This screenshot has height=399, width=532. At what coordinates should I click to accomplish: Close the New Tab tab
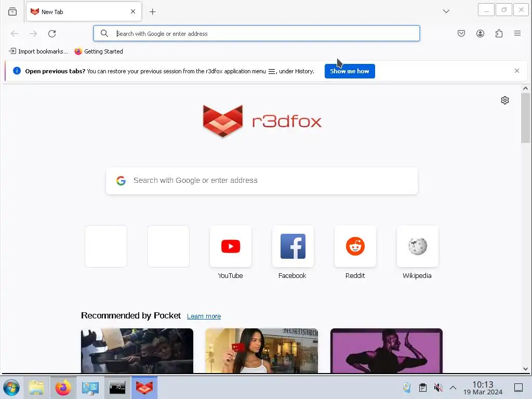[133, 11]
